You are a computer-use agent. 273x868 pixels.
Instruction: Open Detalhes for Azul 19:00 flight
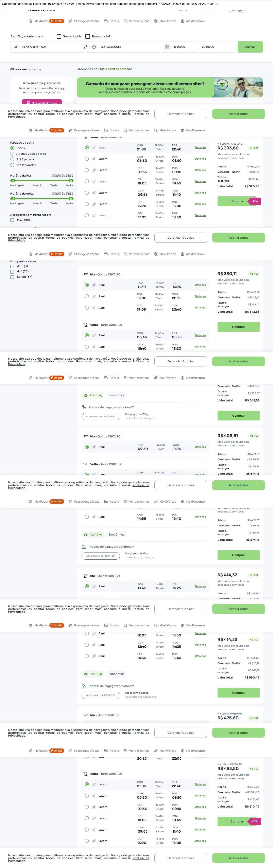pos(200,296)
